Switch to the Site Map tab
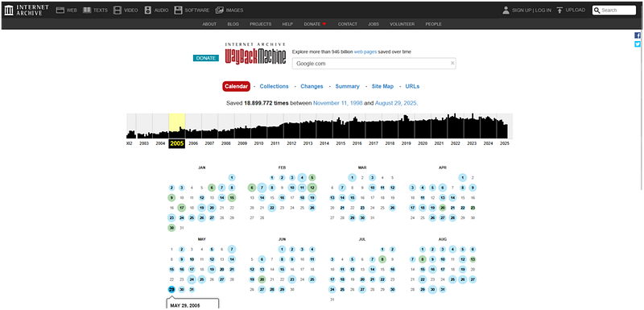The width and height of the screenshot is (644, 310). (382, 86)
